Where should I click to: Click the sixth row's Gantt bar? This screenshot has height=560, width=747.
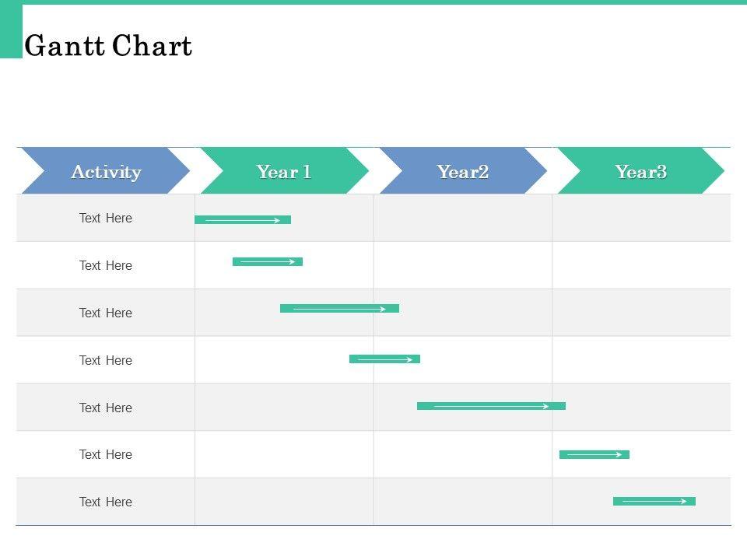(x=594, y=454)
